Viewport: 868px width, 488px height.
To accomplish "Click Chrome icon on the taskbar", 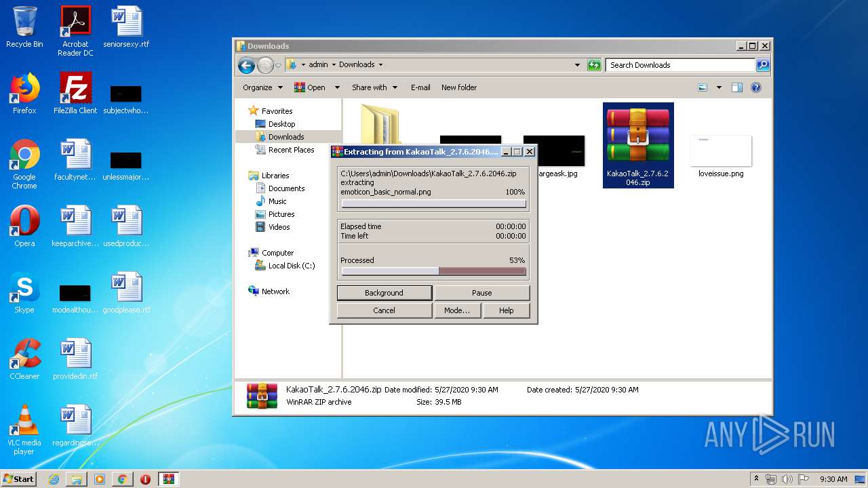I will pyautogui.click(x=122, y=479).
